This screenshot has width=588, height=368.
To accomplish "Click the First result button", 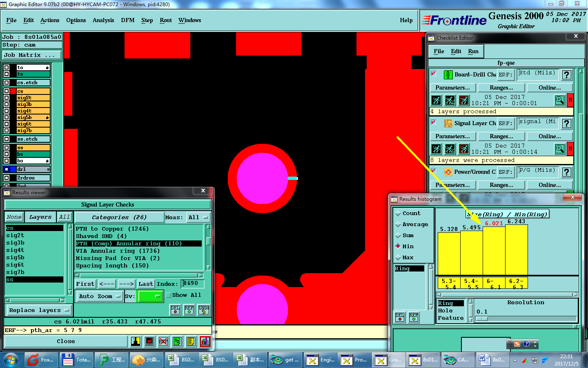I will 85,284.
